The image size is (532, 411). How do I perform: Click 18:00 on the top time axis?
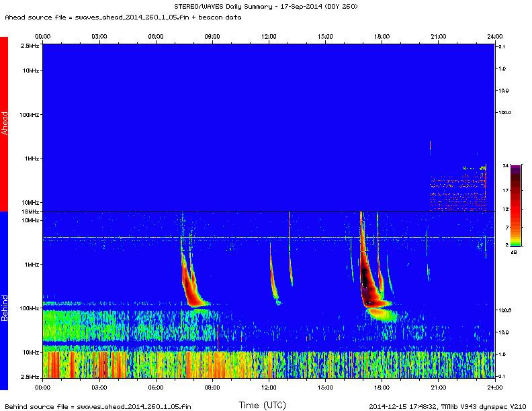click(382, 37)
